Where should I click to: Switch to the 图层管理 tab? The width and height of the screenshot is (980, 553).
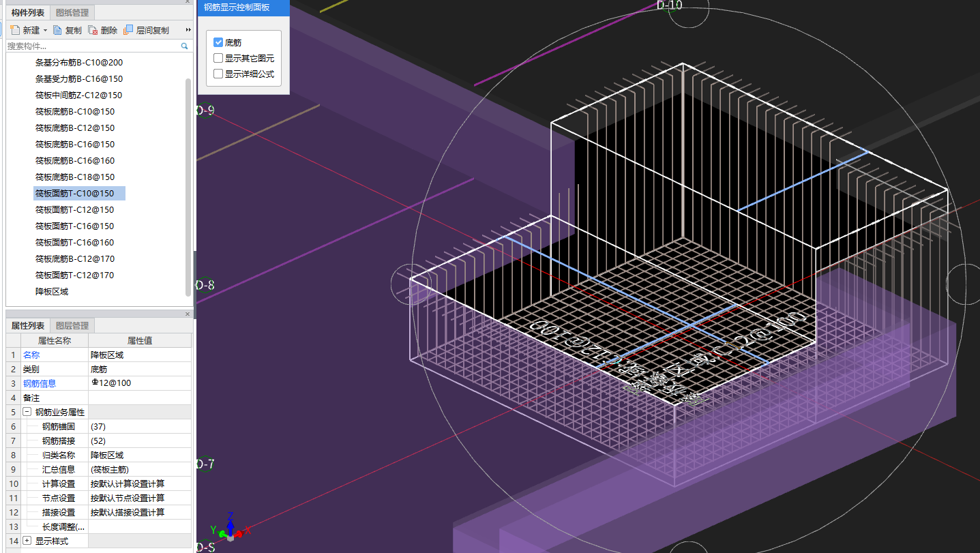[x=72, y=325]
